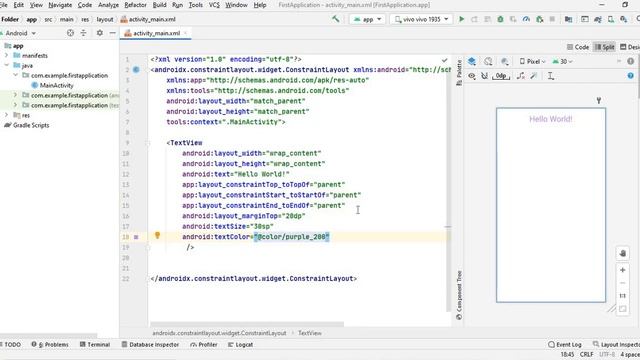Open the Database Inspector tool window

150,344
